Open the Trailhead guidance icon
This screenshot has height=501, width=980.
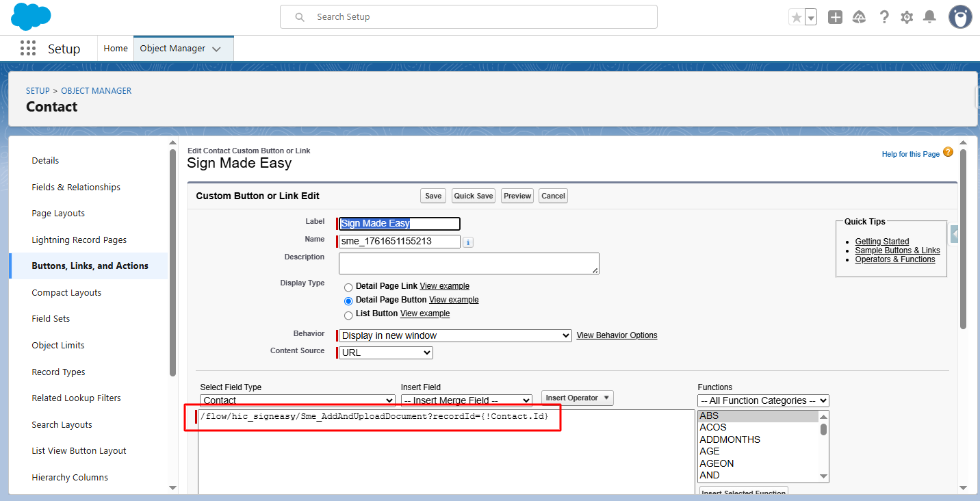859,17
